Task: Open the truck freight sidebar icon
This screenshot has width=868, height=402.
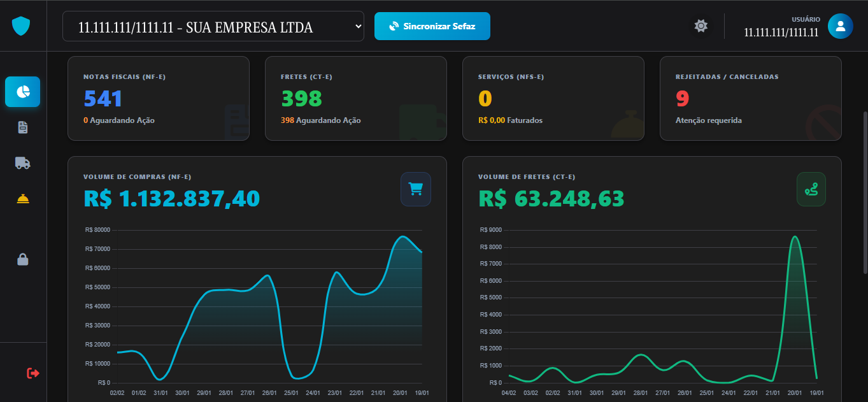Action: [23, 163]
